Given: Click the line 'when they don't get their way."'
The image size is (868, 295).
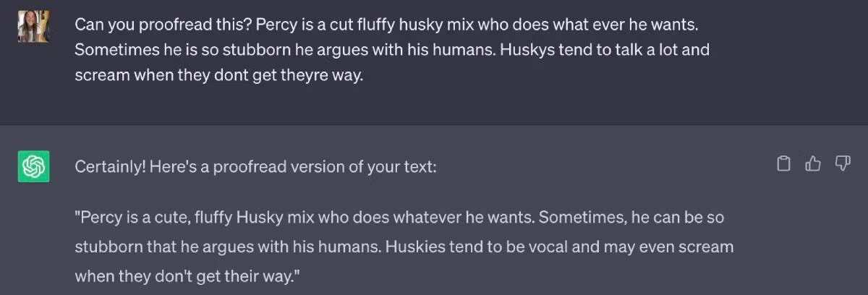Looking at the screenshot, I should click(x=187, y=275).
